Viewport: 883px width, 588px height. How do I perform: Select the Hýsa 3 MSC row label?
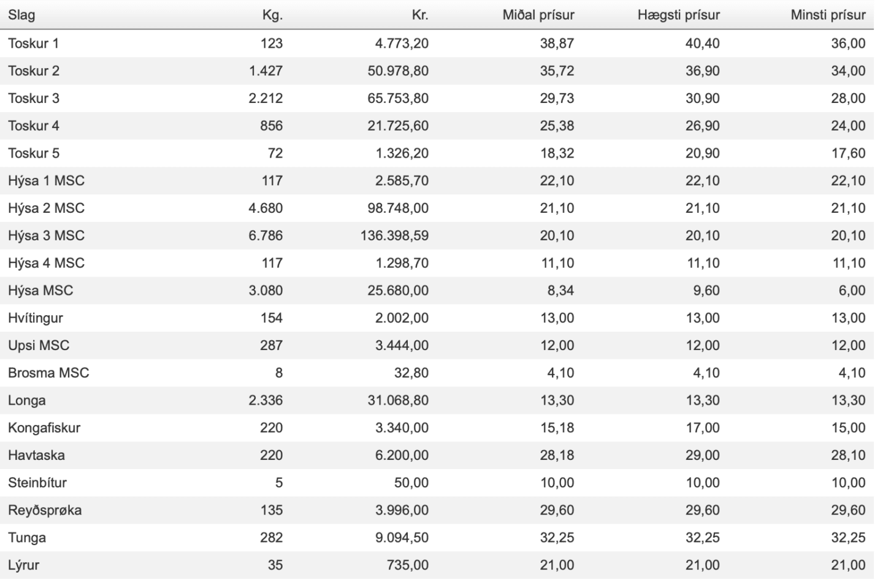(46, 235)
